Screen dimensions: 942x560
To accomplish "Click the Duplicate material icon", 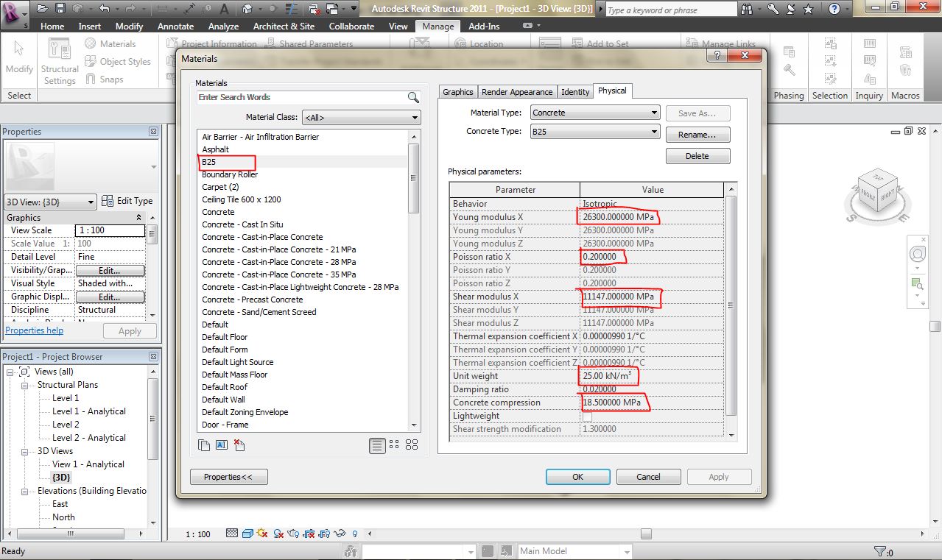I will tap(204, 445).
